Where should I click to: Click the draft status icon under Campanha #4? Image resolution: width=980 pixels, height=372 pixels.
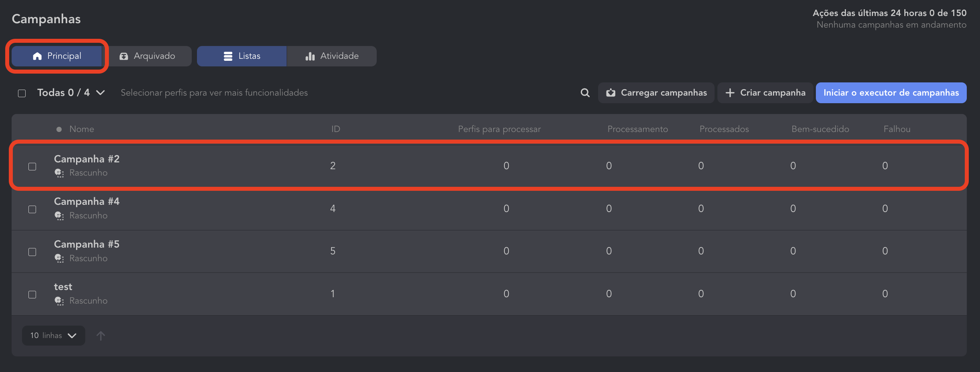(59, 216)
